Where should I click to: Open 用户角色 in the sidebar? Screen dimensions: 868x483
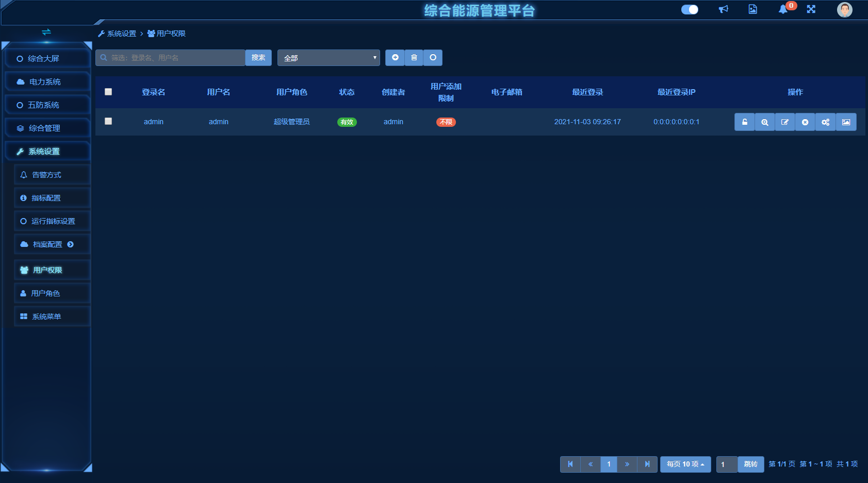[x=45, y=293]
